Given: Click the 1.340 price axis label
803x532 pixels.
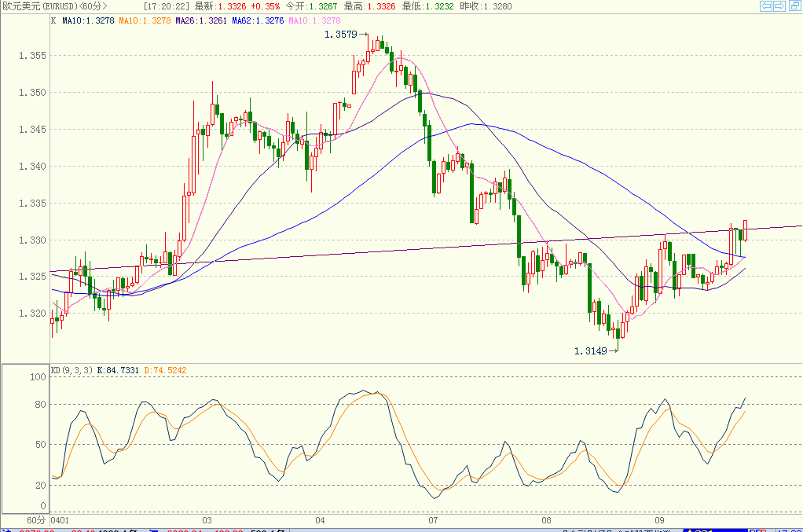Looking at the screenshot, I should pos(32,167).
